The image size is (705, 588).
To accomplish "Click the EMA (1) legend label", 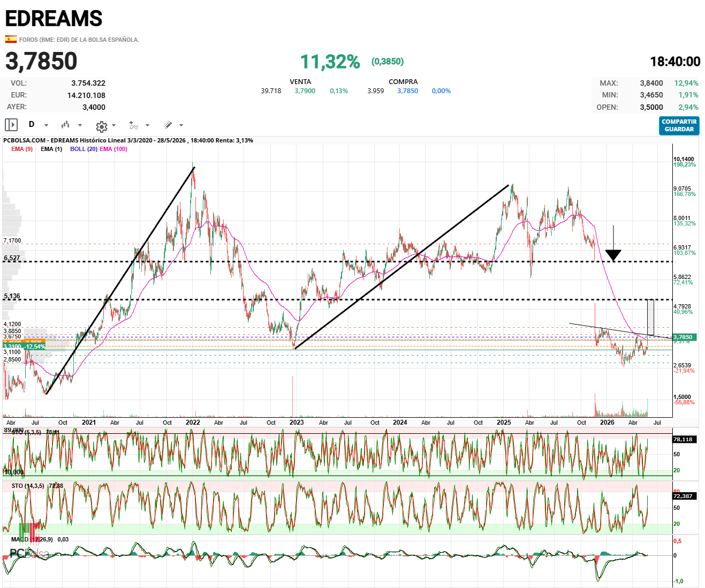I will 51,149.
